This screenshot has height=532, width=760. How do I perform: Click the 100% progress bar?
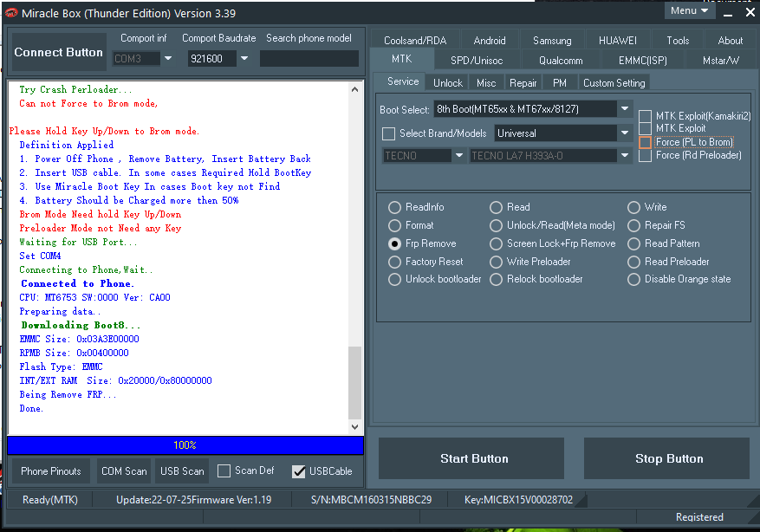[185, 445]
